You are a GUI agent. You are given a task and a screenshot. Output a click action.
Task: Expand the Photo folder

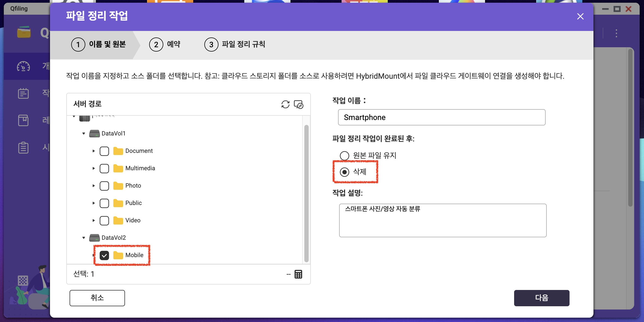click(x=93, y=186)
